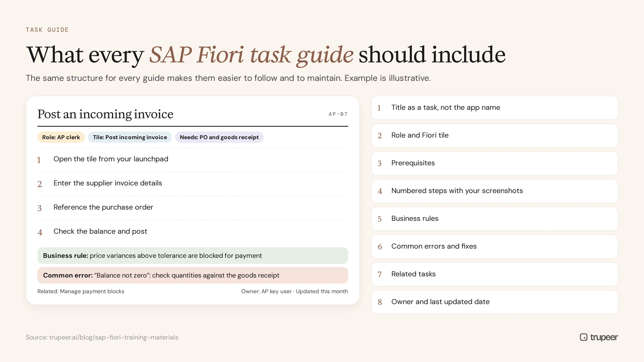This screenshot has width=644, height=362.
Task: Click the trupeer logo icon
Action: [583, 337]
